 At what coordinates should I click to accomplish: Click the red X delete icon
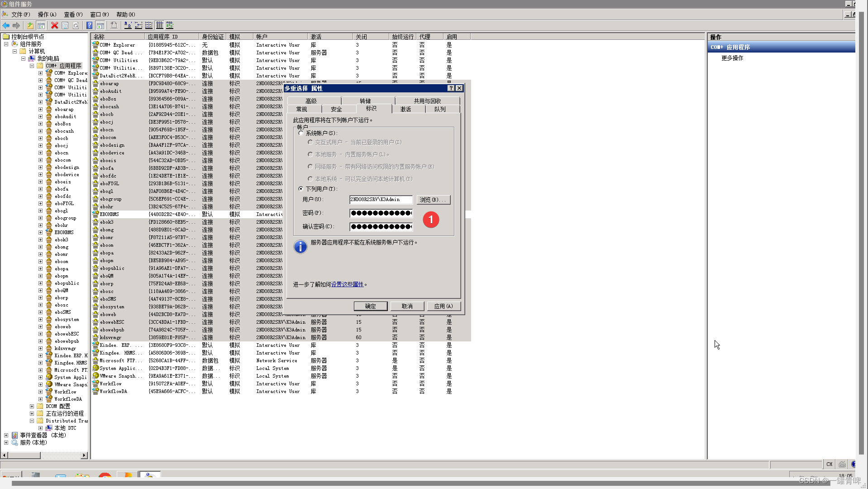54,25
